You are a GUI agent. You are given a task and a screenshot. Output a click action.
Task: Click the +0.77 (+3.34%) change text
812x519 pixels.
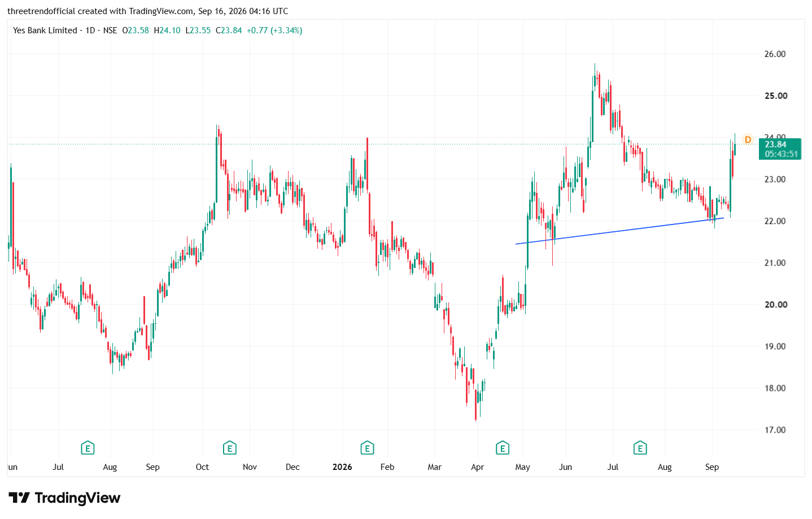pos(274,30)
